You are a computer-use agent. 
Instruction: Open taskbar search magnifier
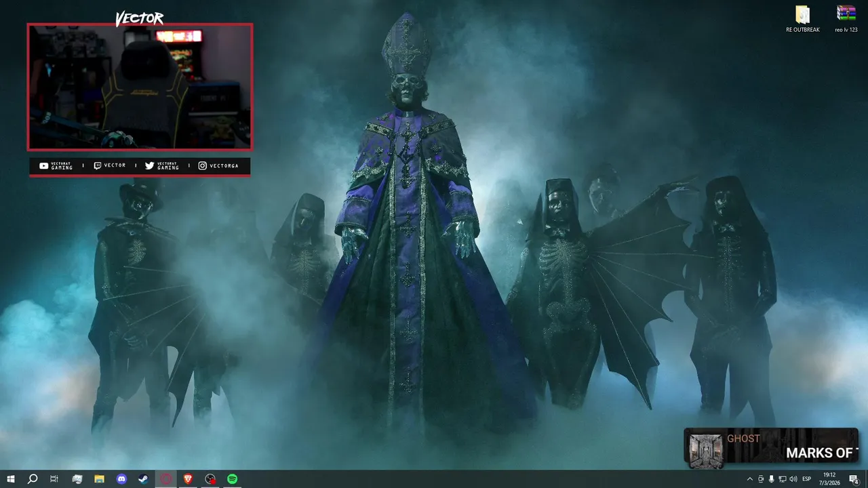pyautogui.click(x=32, y=479)
